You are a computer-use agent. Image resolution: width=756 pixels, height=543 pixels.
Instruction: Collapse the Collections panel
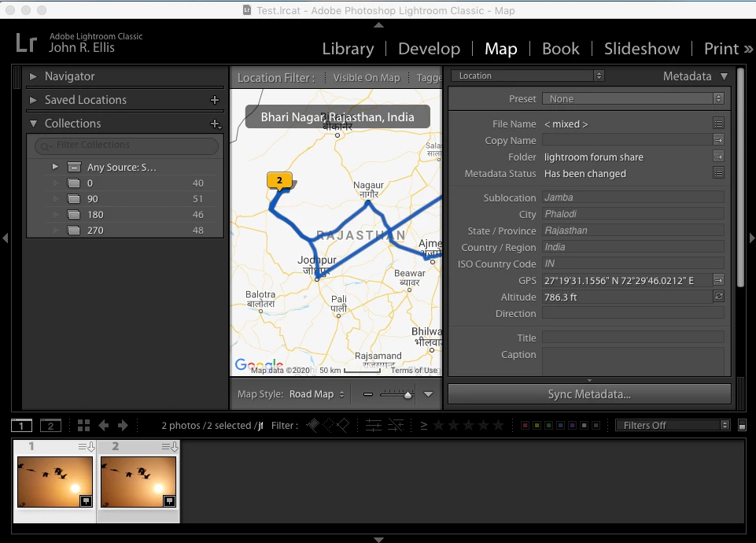pyautogui.click(x=33, y=124)
